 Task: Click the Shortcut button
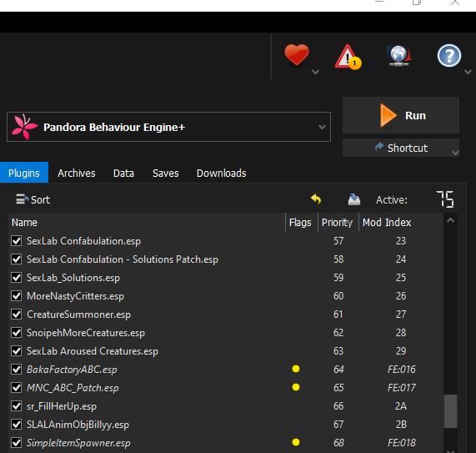[401, 148]
